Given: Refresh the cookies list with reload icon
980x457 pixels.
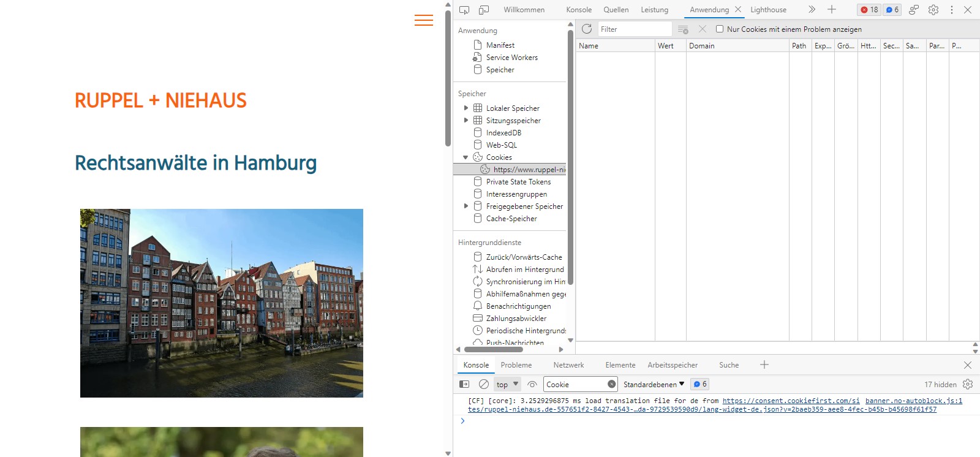Looking at the screenshot, I should [x=586, y=29].
